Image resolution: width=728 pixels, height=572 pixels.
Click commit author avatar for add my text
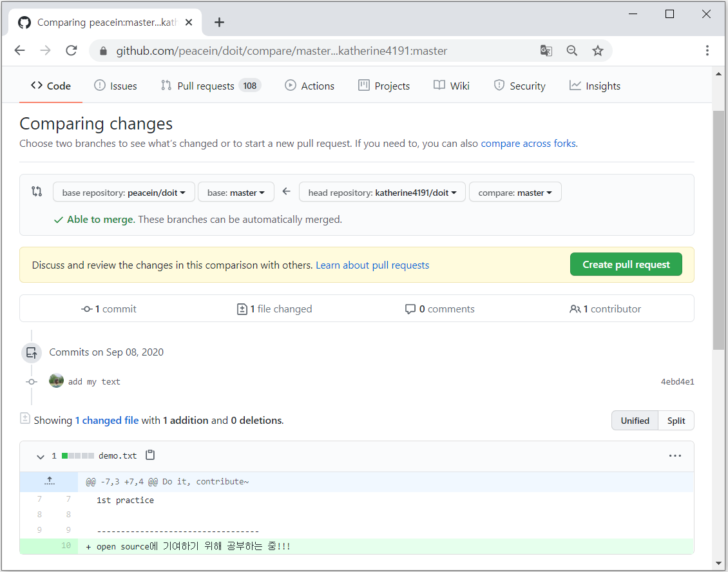tap(57, 381)
